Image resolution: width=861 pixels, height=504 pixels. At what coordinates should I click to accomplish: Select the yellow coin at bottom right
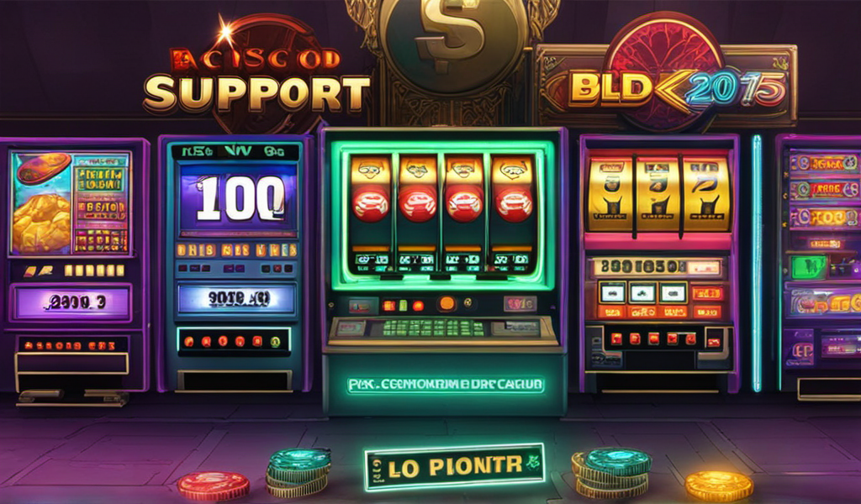[719, 486]
